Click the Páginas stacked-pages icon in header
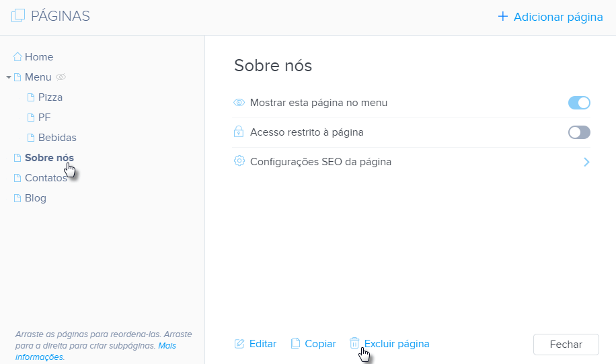 (x=18, y=16)
